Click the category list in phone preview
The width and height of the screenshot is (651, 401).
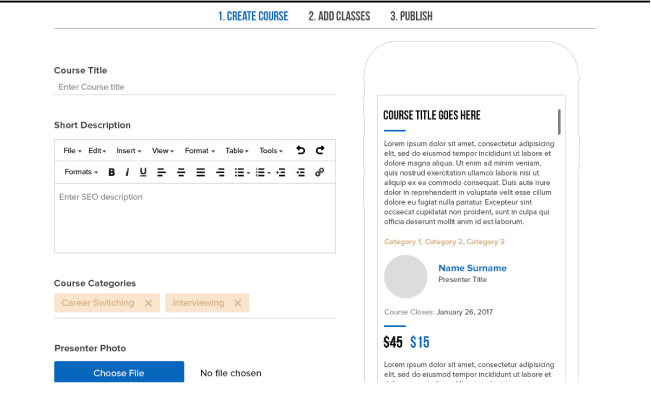(444, 242)
